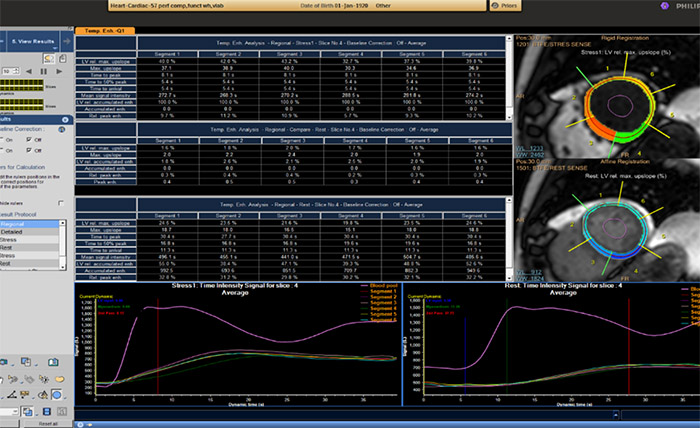
Task: Click the red time marker in Rest graph
Action: [x=629, y=346]
